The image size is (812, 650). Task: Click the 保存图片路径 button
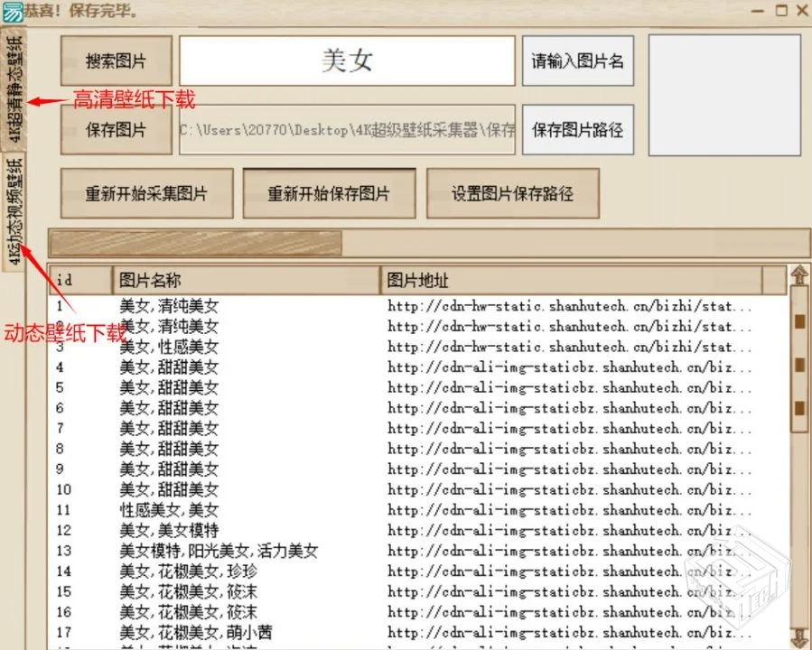pyautogui.click(x=576, y=129)
